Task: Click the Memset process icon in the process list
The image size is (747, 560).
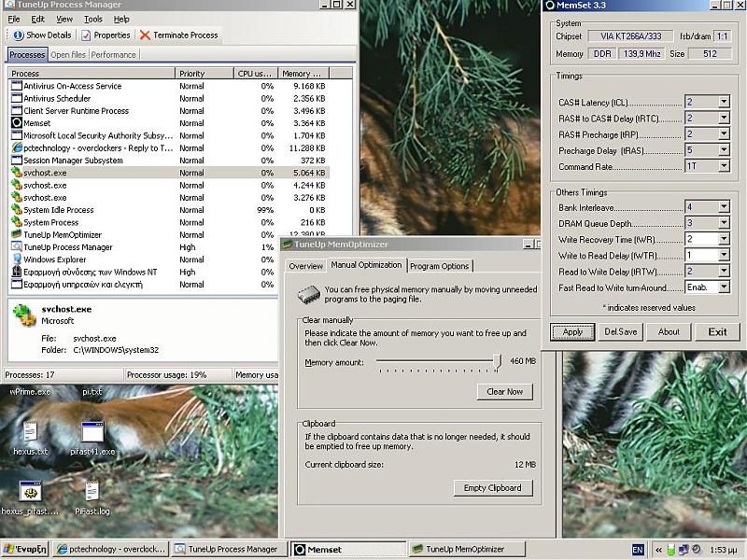Action: pyautogui.click(x=17, y=123)
